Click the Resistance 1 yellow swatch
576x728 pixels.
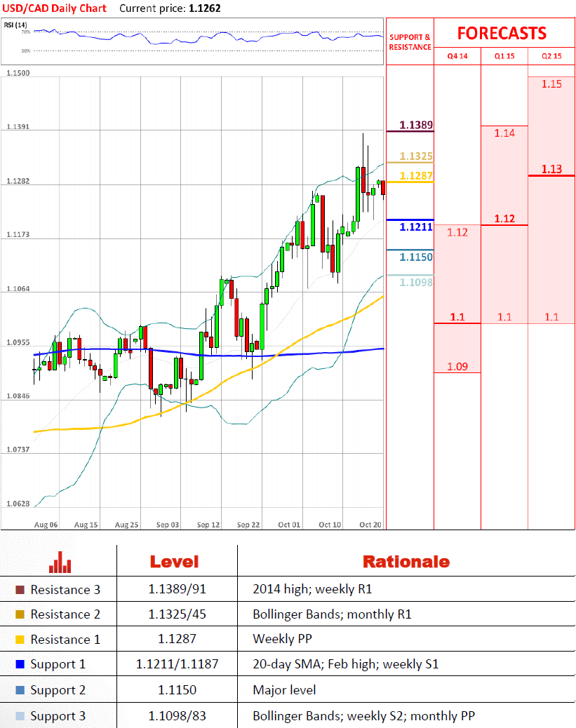(x=20, y=640)
